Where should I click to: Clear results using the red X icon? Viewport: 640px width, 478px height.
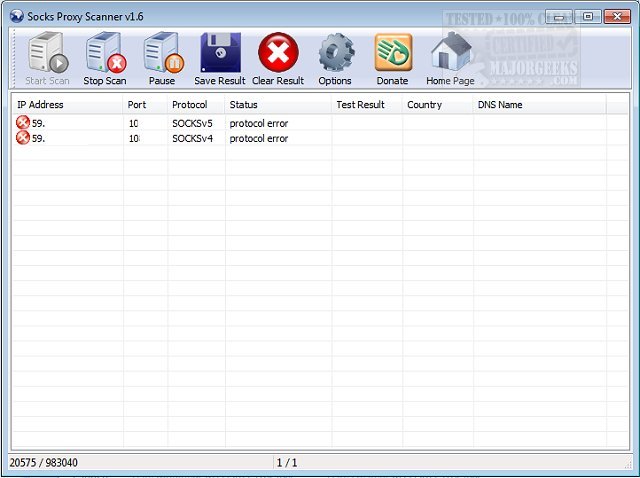click(278, 53)
